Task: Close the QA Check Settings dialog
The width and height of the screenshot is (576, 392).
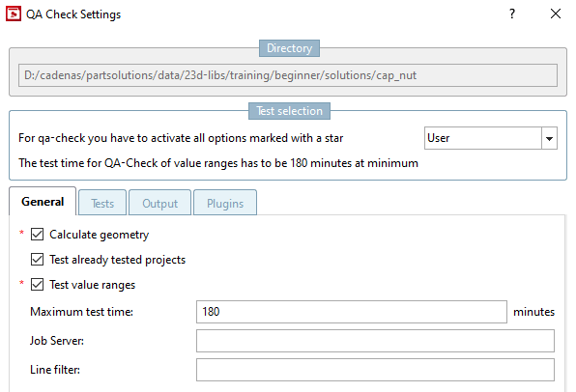Action: tap(556, 14)
